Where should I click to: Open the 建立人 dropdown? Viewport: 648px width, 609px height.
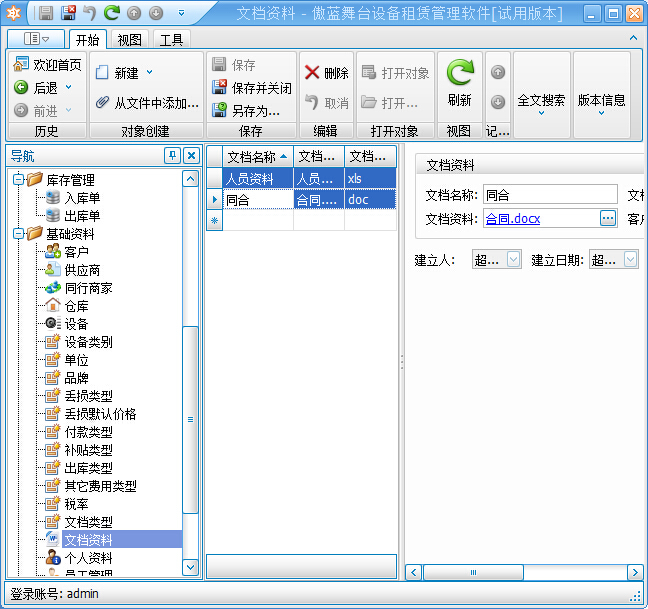click(513, 260)
